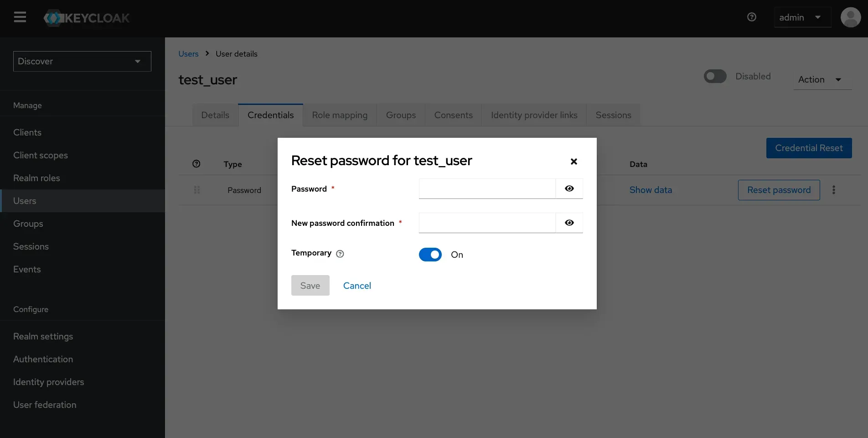
Task: Open the help icon in header
Action: 752,17
